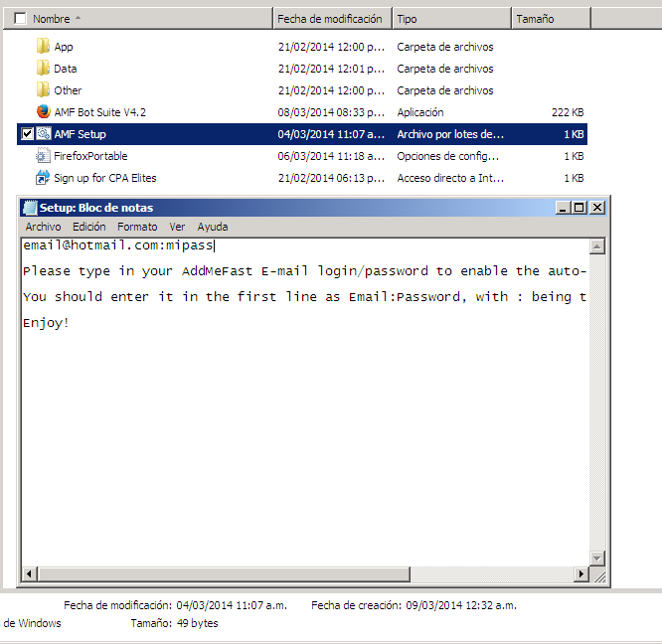662x644 pixels.
Task: Open the Other folder icon
Action: tap(43, 90)
